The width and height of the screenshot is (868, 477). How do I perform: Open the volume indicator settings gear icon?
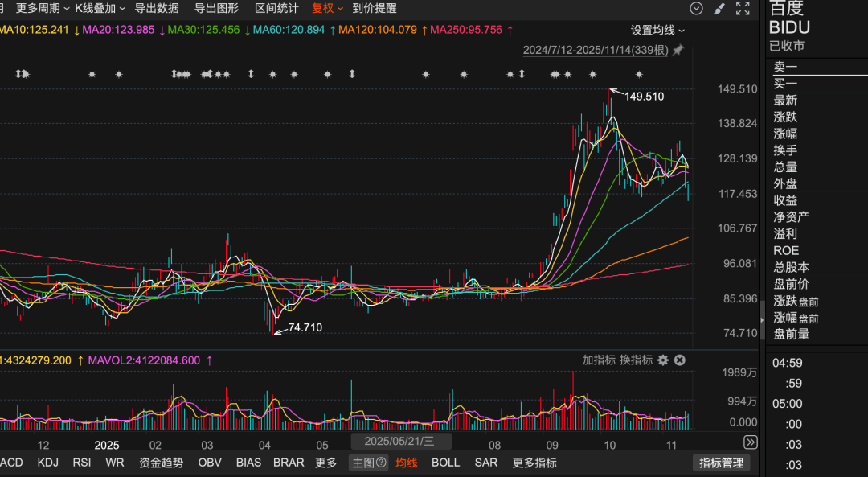(661, 361)
